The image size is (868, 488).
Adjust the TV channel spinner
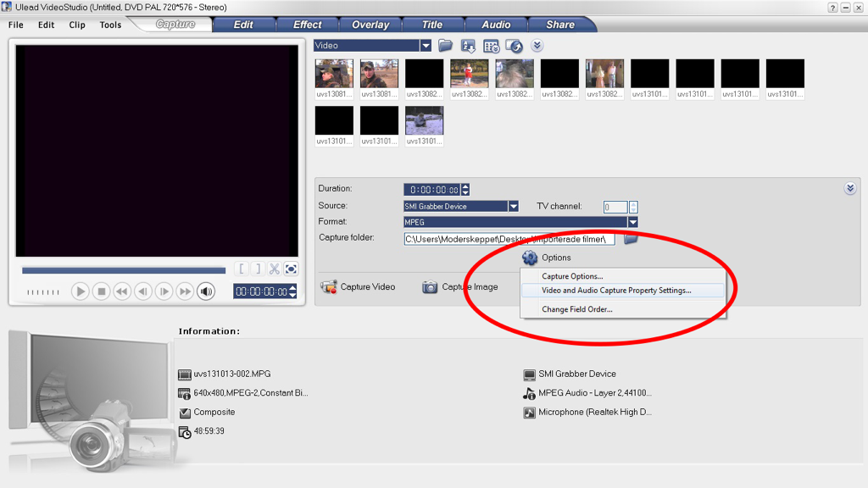[633, 207]
